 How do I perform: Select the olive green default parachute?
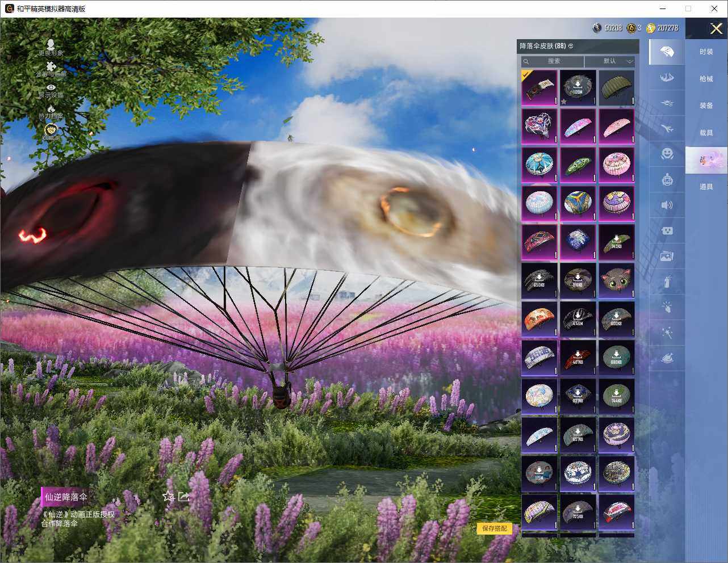pyautogui.click(x=616, y=87)
